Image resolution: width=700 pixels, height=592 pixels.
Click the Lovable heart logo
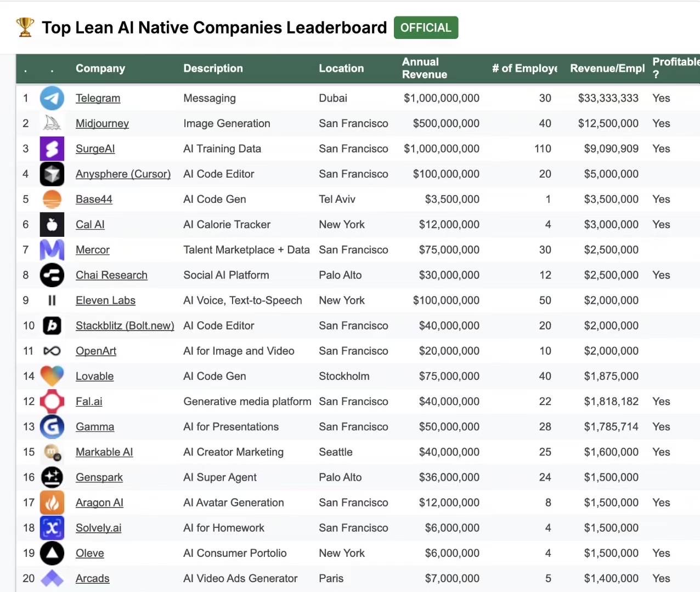coord(52,376)
